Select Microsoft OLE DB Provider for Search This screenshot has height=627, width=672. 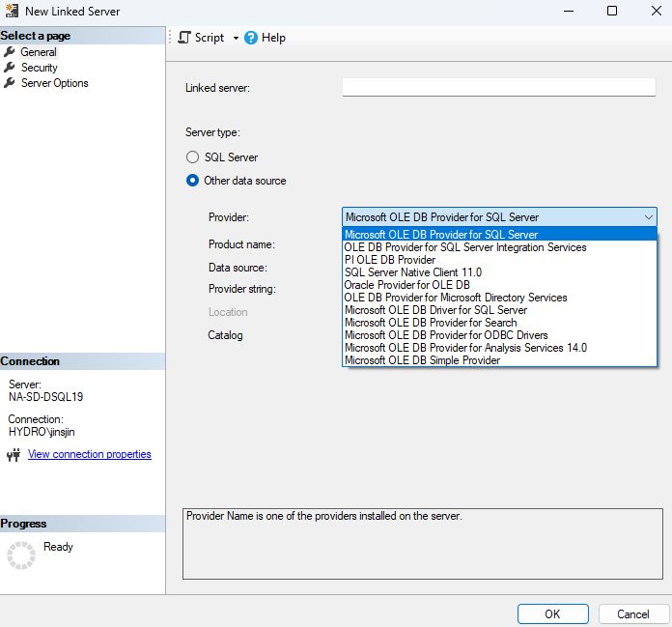pos(499,323)
